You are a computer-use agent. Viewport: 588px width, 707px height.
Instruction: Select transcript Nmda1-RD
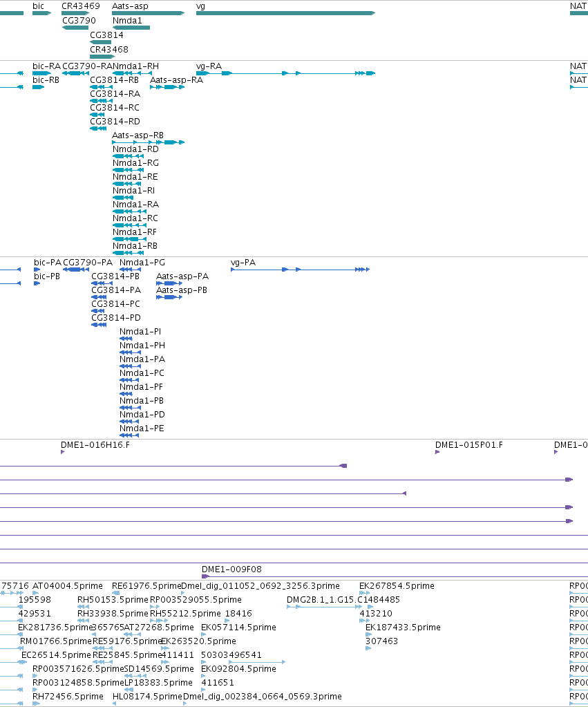click(x=128, y=156)
